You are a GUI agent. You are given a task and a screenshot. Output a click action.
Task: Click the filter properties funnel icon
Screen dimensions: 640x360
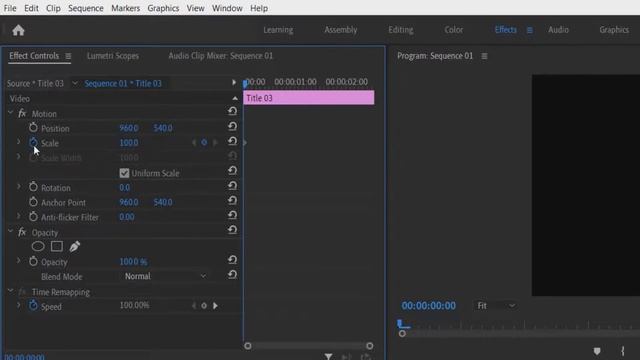tap(328, 356)
